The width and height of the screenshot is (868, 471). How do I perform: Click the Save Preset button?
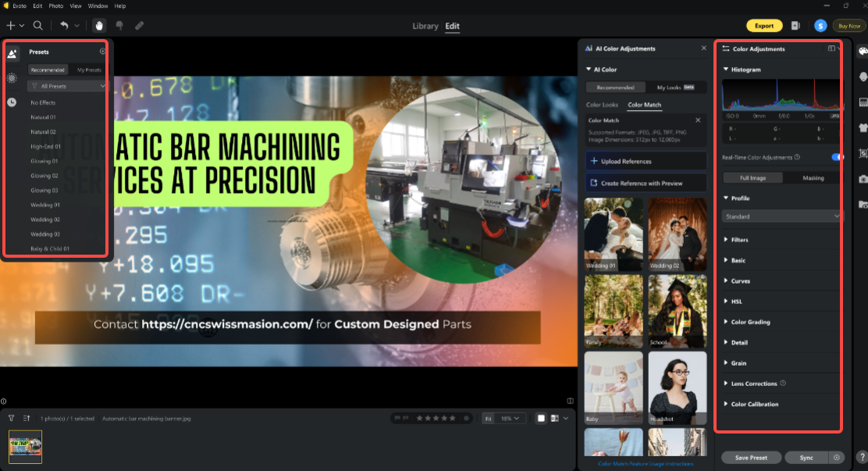(x=751, y=458)
